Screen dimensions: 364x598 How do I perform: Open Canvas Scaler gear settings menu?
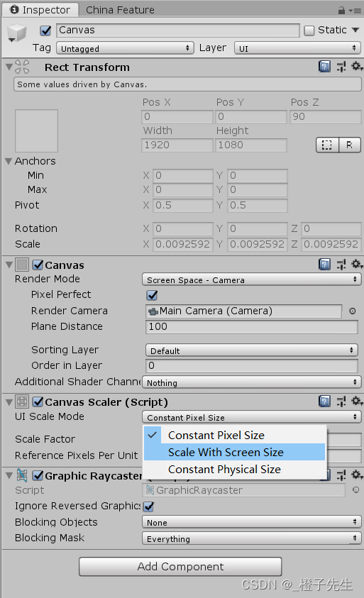coord(357,401)
